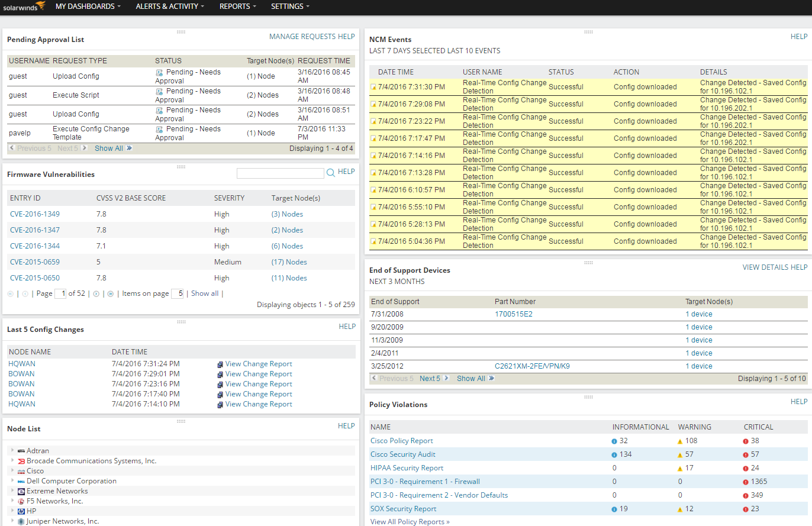Open the Settings dropdown menu

point(290,7)
